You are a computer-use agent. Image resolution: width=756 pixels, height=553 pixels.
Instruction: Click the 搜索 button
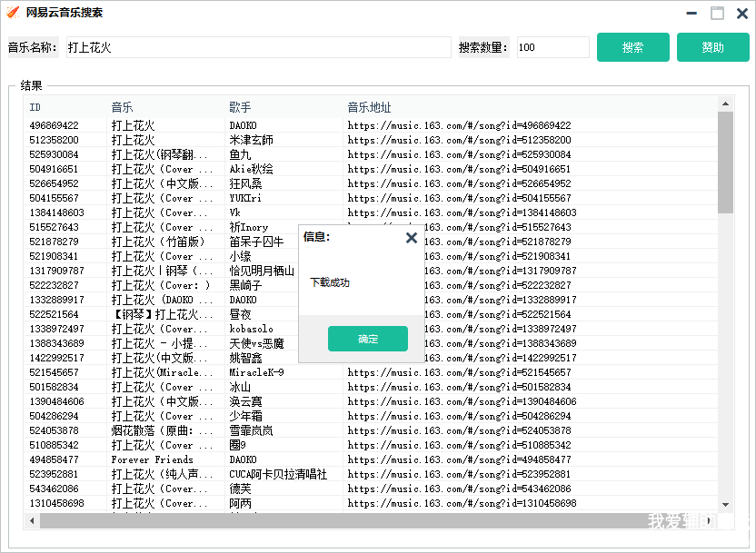633,47
